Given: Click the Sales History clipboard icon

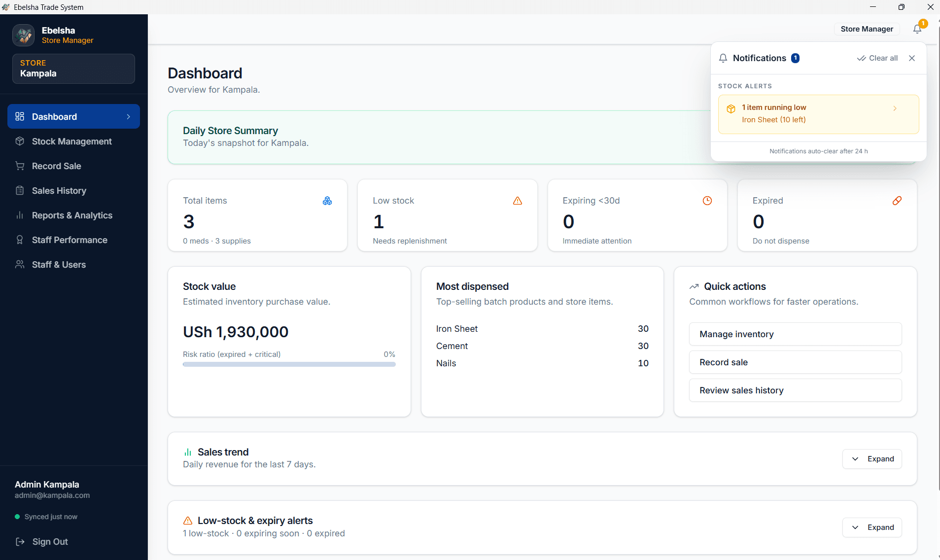Looking at the screenshot, I should pos(20,190).
